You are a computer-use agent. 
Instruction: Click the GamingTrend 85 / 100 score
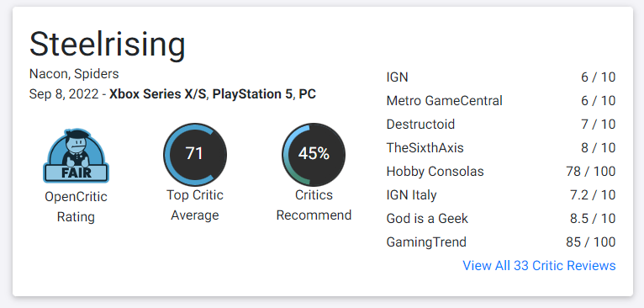coord(590,242)
